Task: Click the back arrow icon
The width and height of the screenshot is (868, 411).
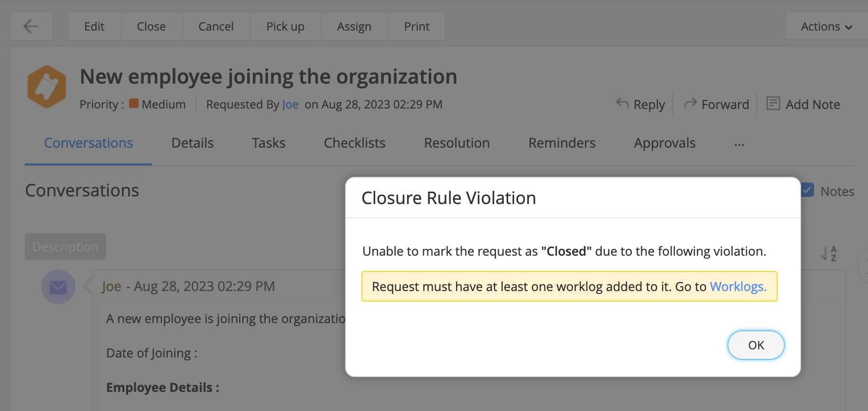Action: click(x=31, y=26)
